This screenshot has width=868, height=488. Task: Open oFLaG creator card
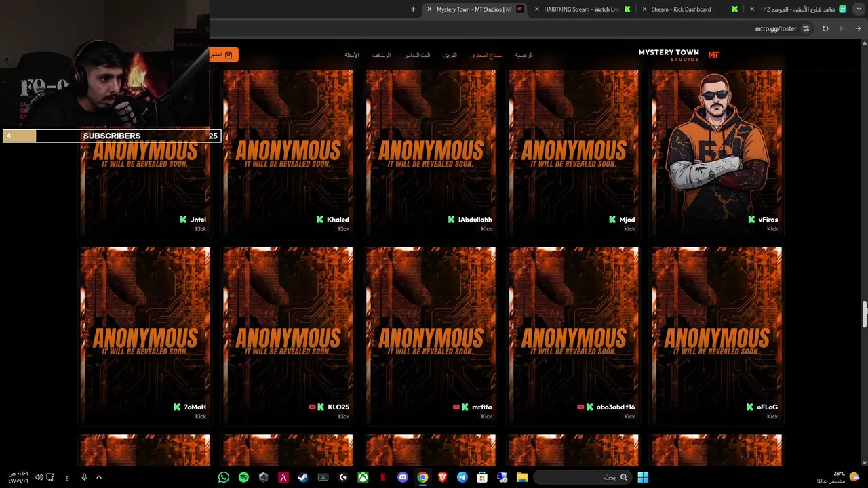coord(717,335)
